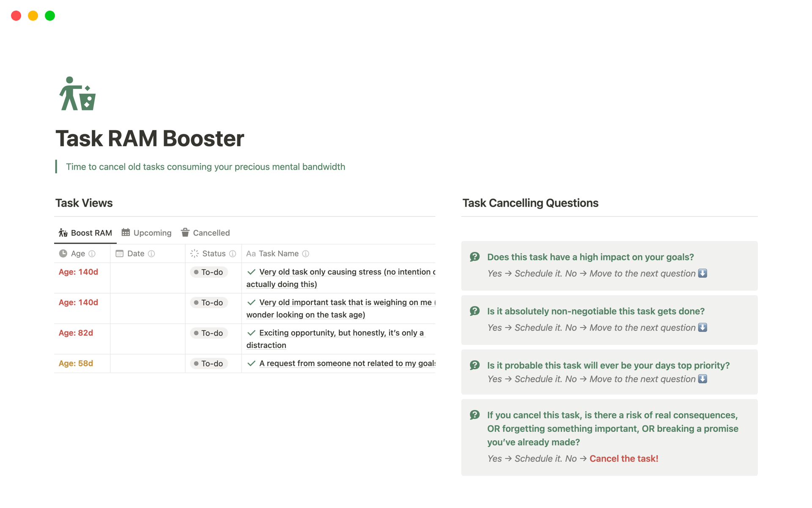Viewport: 812px width, 508px height.
Task: Switch to the Cancelled view tab
Action: click(206, 232)
